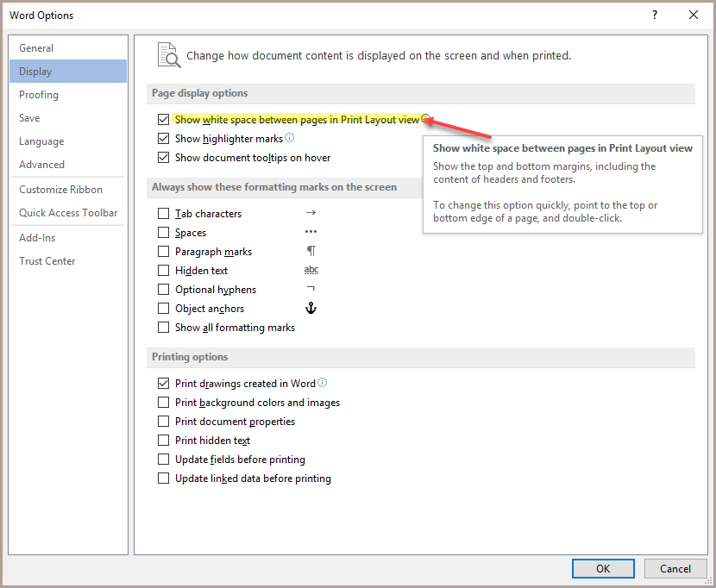The height and width of the screenshot is (588, 716).
Task: Click the Help question mark in the title bar
Action: tap(655, 15)
